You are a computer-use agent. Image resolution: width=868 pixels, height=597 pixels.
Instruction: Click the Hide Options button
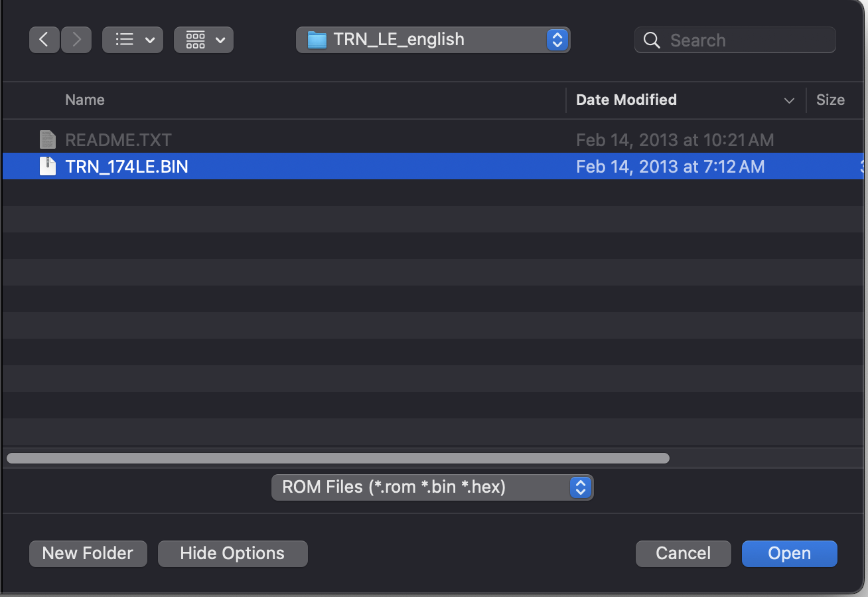[232, 553]
